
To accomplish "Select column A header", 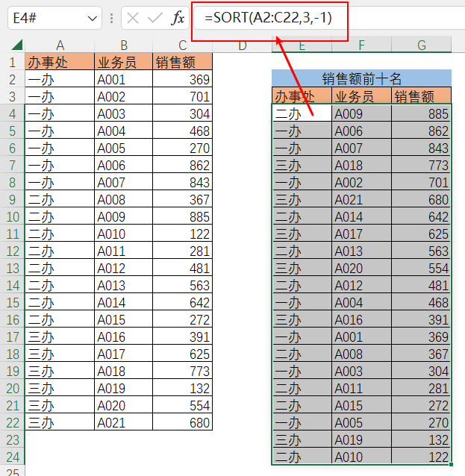I will coord(60,46).
